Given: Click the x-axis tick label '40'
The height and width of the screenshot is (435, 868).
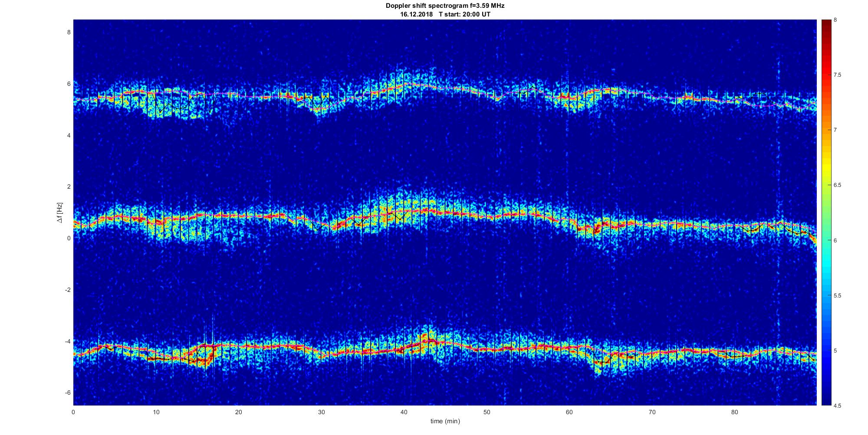Looking at the screenshot, I should 404,412.
